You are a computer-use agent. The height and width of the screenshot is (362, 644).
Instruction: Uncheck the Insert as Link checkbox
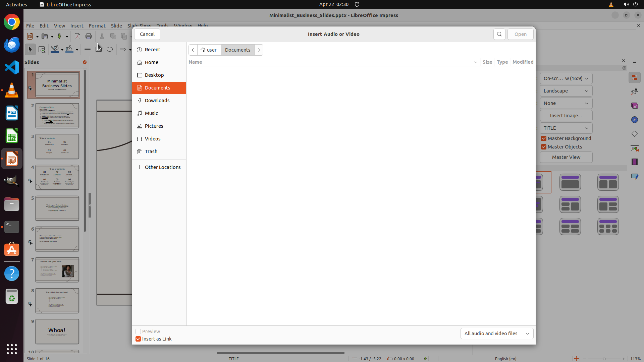coord(138,339)
